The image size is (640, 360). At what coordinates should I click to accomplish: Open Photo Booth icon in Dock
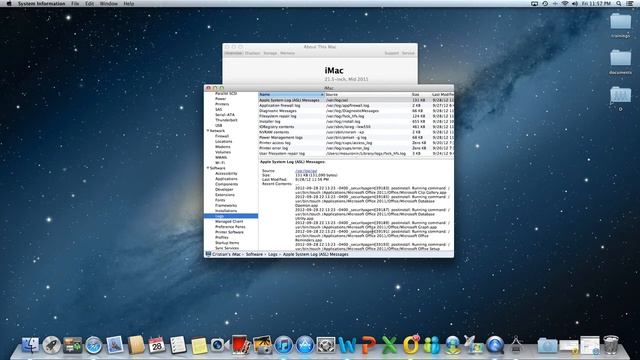coord(240,345)
